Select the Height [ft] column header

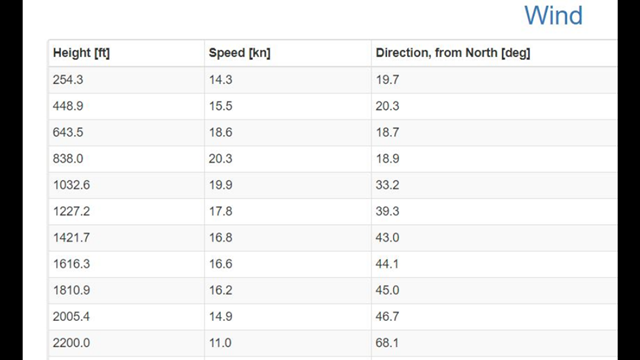[x=81, y=53]
